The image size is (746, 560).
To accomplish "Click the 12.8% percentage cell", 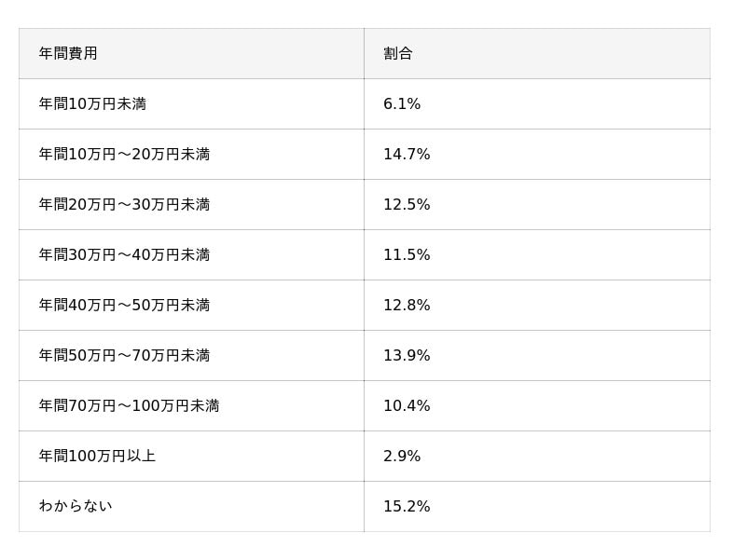I will click(x=407, y=306).
